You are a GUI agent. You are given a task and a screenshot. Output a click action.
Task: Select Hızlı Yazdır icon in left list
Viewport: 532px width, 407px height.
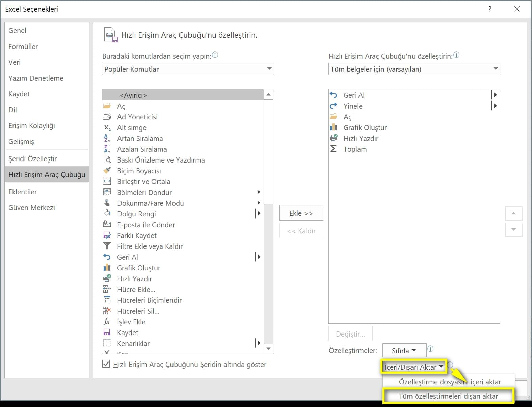(107, 279)
